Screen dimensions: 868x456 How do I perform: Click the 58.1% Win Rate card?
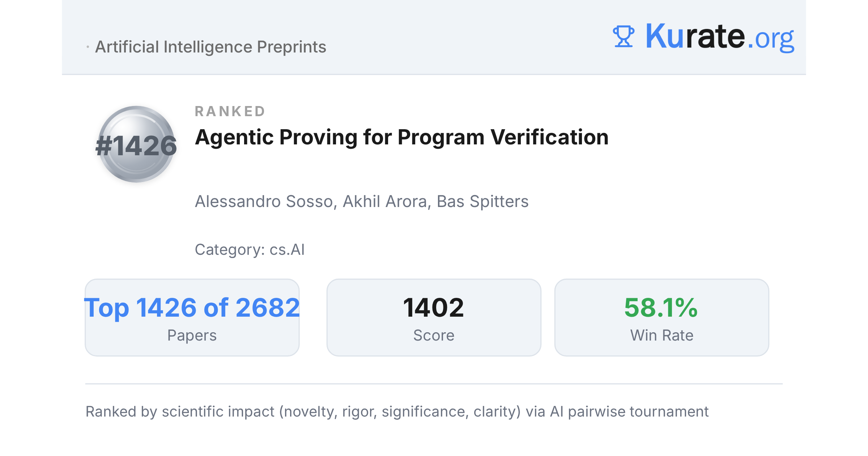[661, 317]
